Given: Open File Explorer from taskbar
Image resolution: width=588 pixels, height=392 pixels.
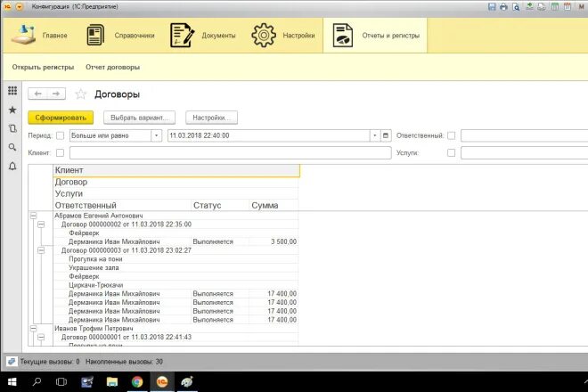Looking at the screenshot, I should (112, 382).
